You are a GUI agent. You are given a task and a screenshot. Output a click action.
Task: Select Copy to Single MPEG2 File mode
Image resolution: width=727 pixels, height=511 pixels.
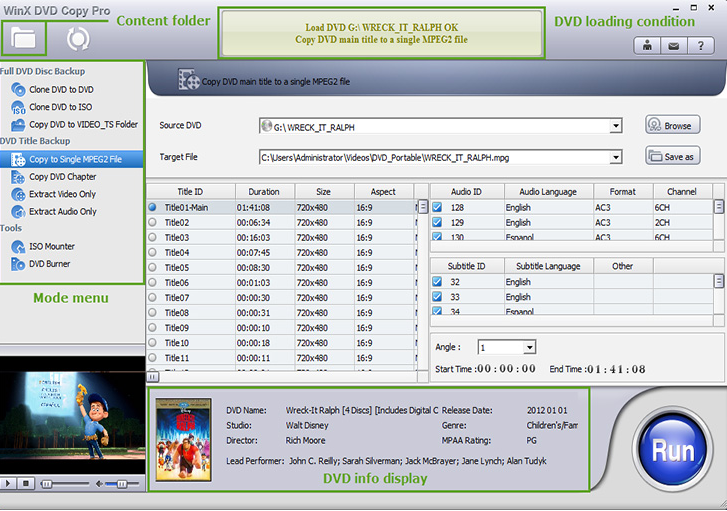pos(72,160)
